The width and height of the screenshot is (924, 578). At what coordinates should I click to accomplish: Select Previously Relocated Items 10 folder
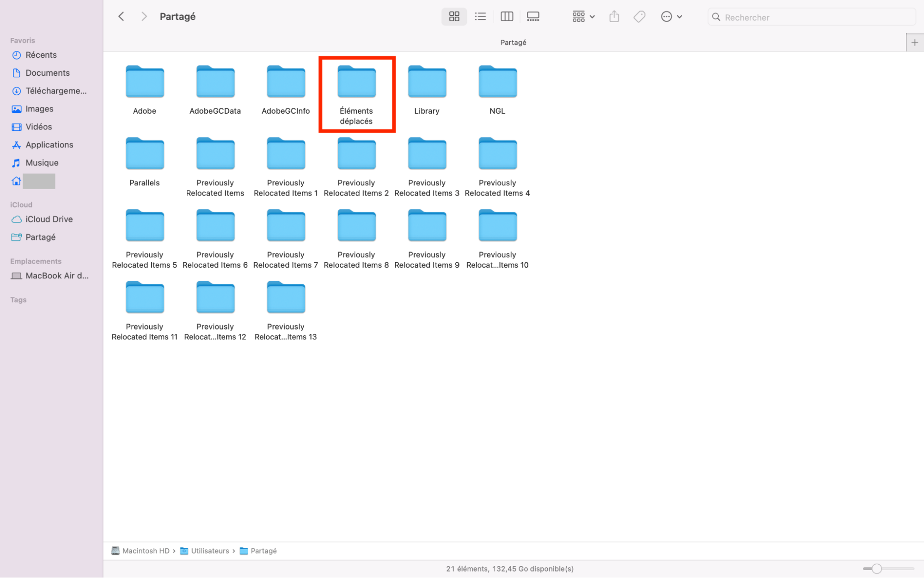pos(498,239)
